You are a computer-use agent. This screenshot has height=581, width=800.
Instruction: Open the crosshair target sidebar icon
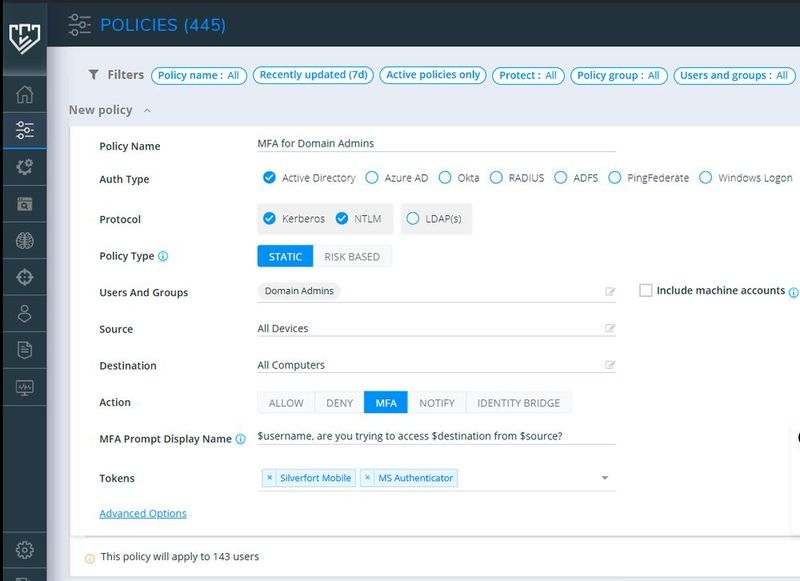pos(24,277)
